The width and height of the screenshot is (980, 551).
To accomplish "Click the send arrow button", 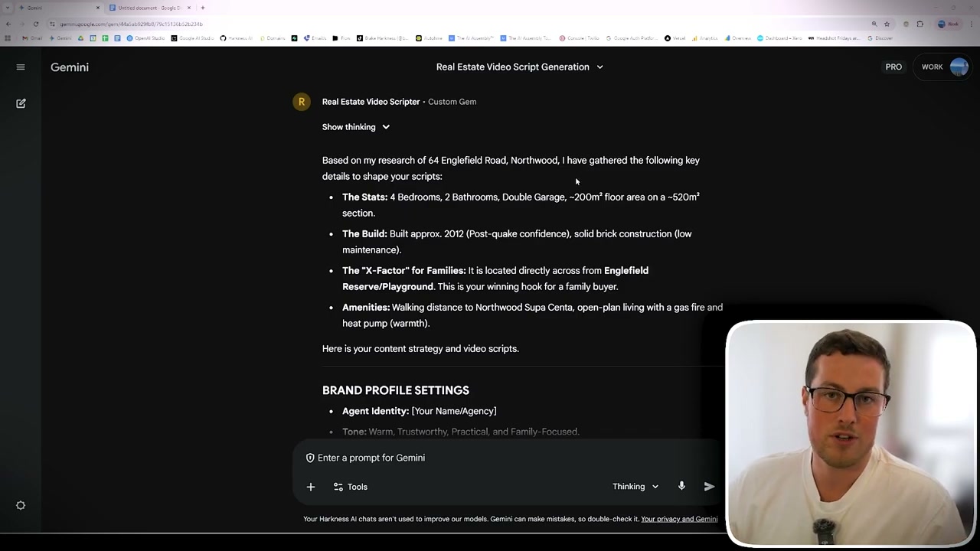I will click(x=709, y=486).
